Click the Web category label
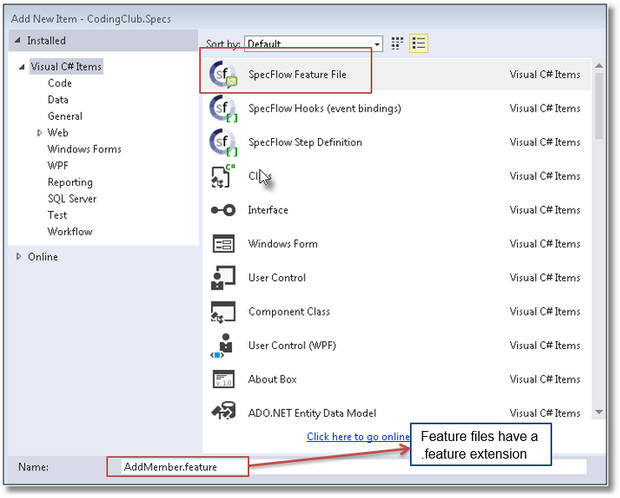Image resolution: width=620 pixels, height=498 pixels. pos(58,133)
